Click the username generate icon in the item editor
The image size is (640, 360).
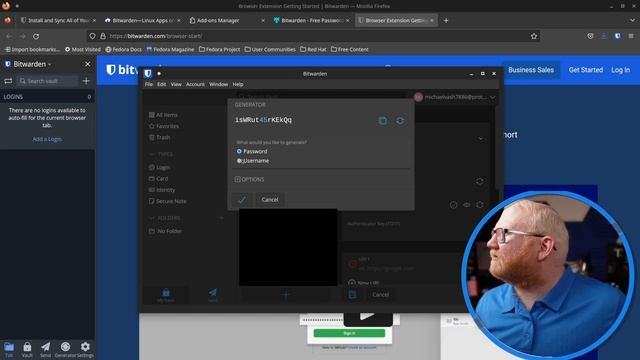(480, 181)
